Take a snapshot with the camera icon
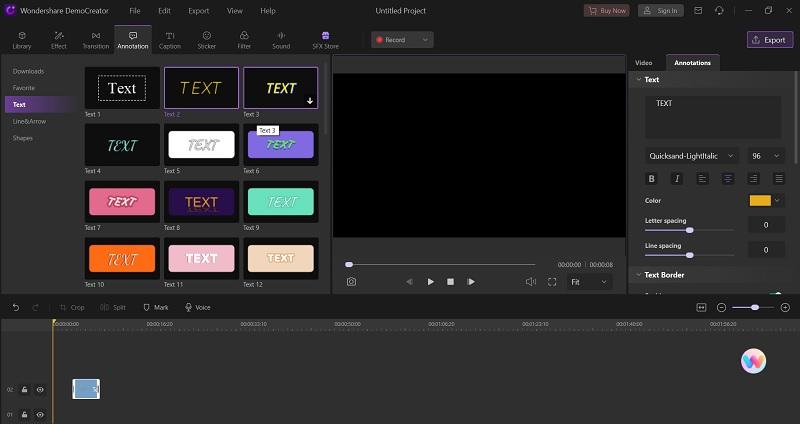 tap(351, 282)
